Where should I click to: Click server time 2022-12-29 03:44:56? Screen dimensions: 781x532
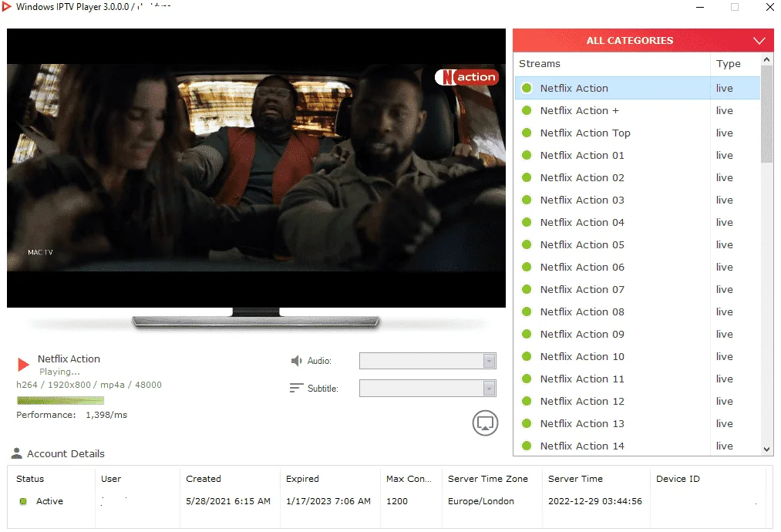(x=595, y=501)
